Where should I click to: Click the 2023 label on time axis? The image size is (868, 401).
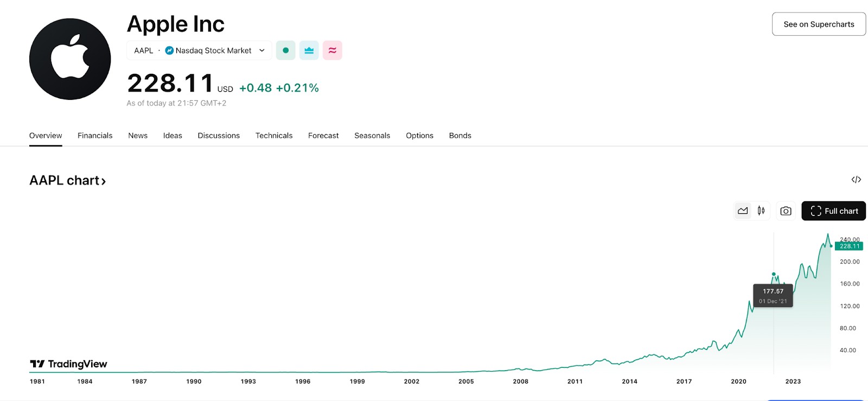pyautogui.click(x=793, y=381)
